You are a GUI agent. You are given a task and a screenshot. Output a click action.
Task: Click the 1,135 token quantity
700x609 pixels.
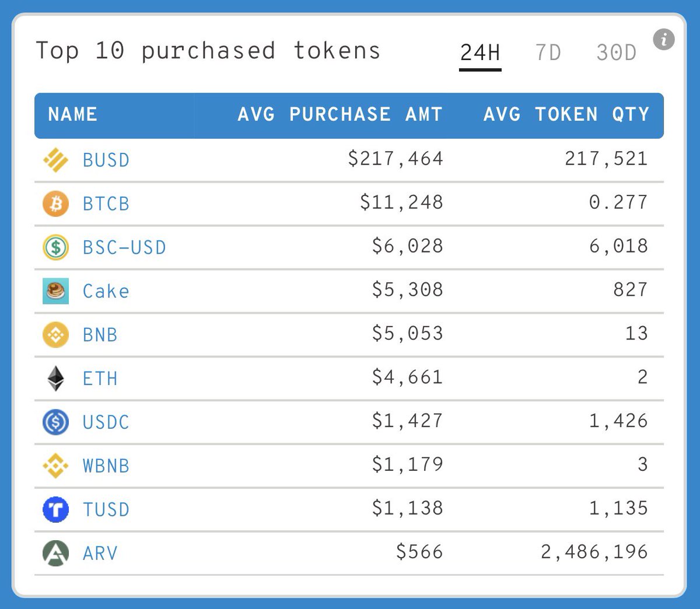click(618, 509)
